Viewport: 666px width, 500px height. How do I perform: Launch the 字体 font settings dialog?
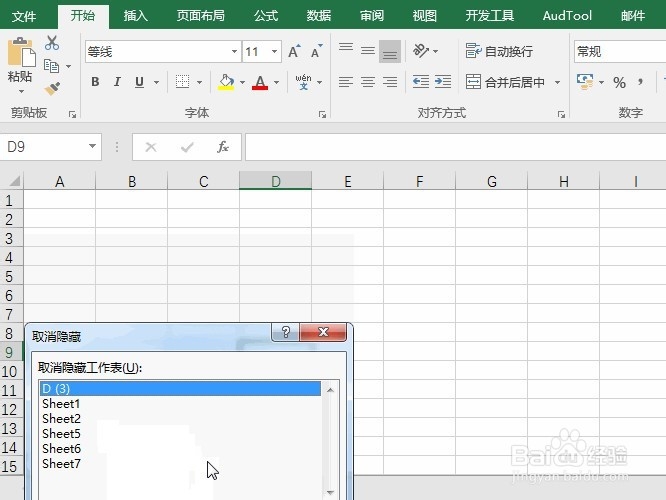[x=322, y=114]
